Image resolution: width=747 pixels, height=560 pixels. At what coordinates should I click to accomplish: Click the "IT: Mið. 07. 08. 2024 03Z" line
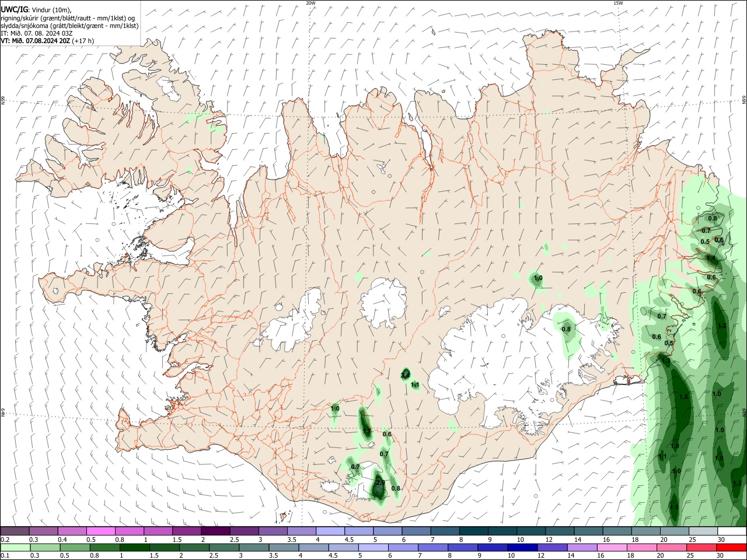[x=37, y=33]
